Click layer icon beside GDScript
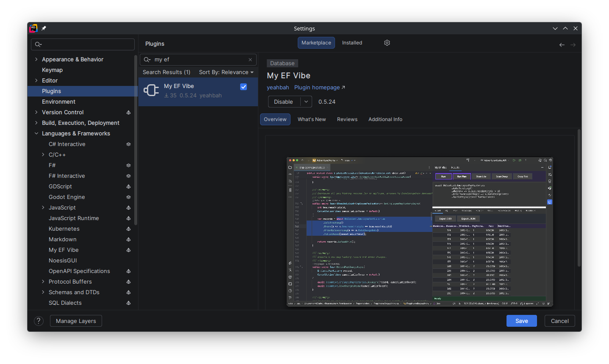 click(128, 187)
